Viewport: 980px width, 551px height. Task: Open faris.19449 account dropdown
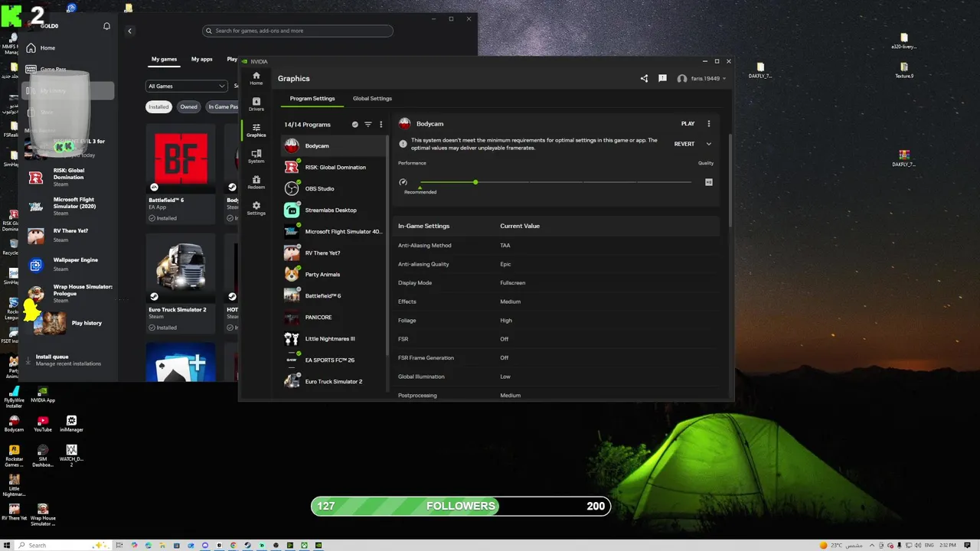click(701, 78)
